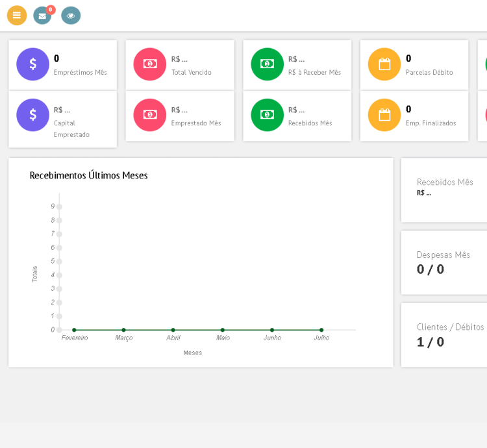The height and width of the screenshot is (448, 487).
Task: Open the envelope messages icon
Action: [x=42, y=16]
